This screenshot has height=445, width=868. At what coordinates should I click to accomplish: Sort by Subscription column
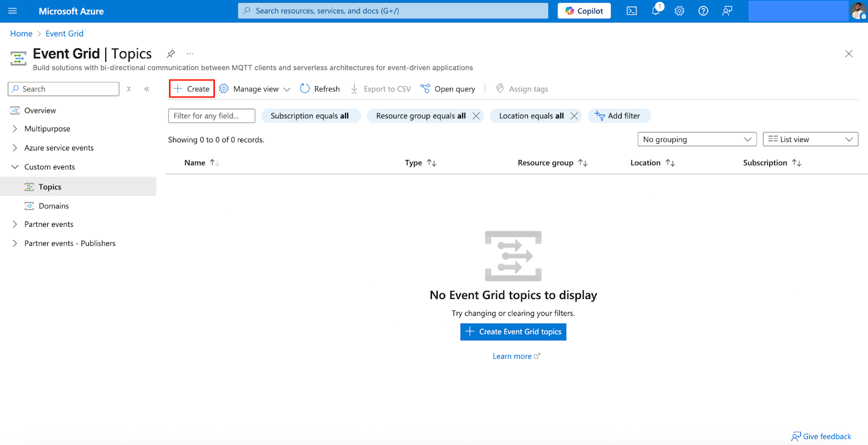click(772, 163)
